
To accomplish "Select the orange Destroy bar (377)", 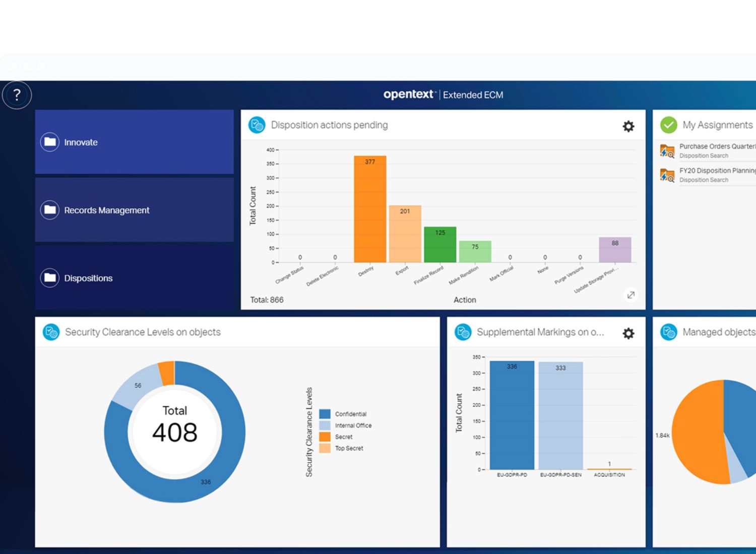I will tap(370, 212).
